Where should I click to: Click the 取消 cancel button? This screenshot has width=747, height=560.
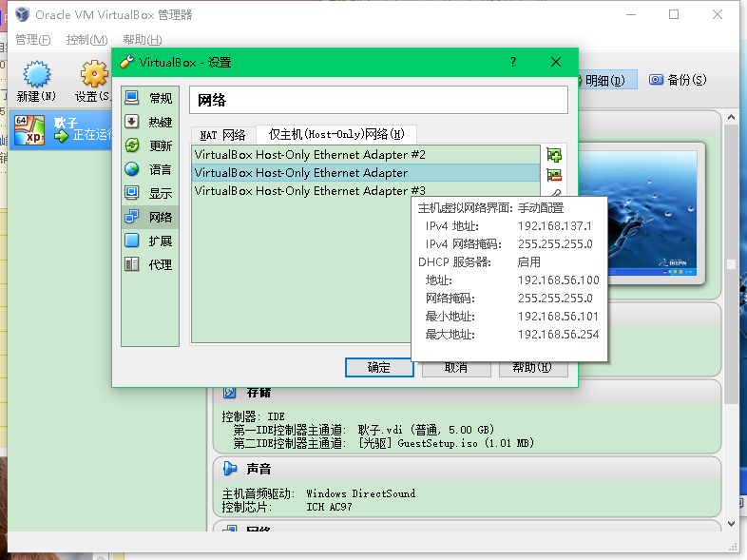(x=456, y=368)
